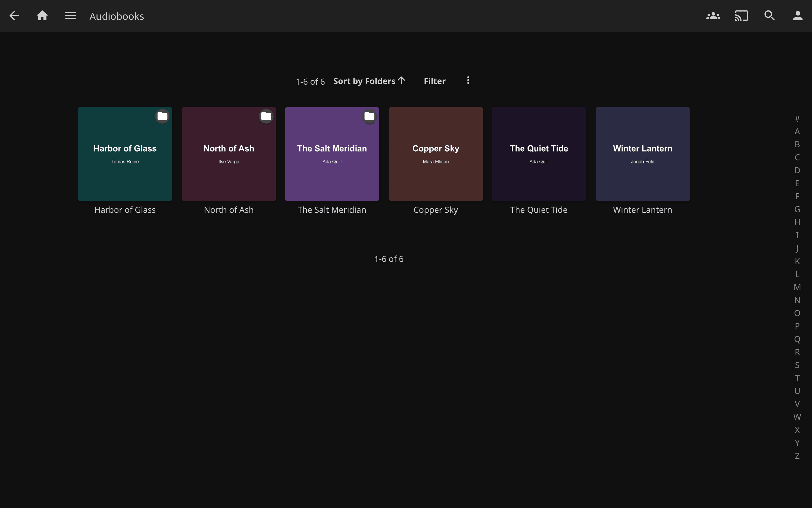Open the Sort by Folders dropdown
Viewport: 812px width, 508px height.
(x=369, y=81)
